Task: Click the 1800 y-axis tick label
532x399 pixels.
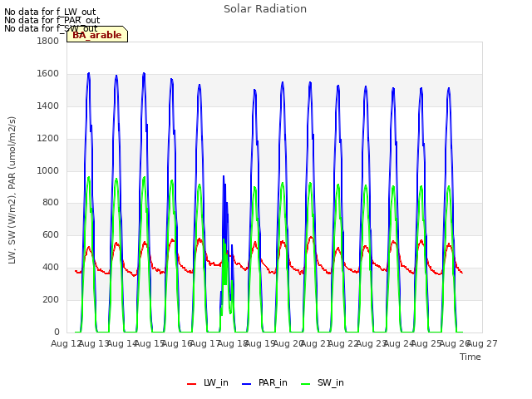Action: click(x=47, y=41)
